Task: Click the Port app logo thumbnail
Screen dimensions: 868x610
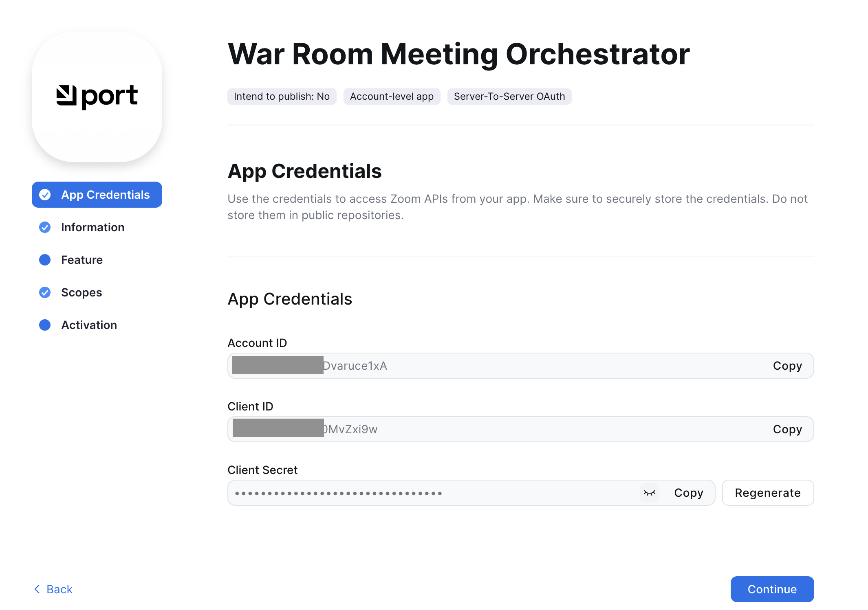Action: [97, 97]
